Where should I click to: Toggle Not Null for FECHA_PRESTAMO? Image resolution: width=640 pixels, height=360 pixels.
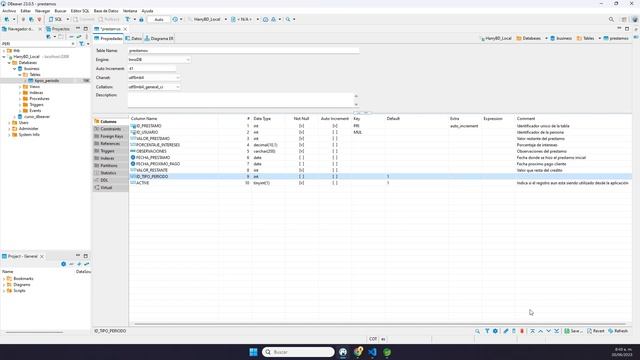tap(301, 158)
